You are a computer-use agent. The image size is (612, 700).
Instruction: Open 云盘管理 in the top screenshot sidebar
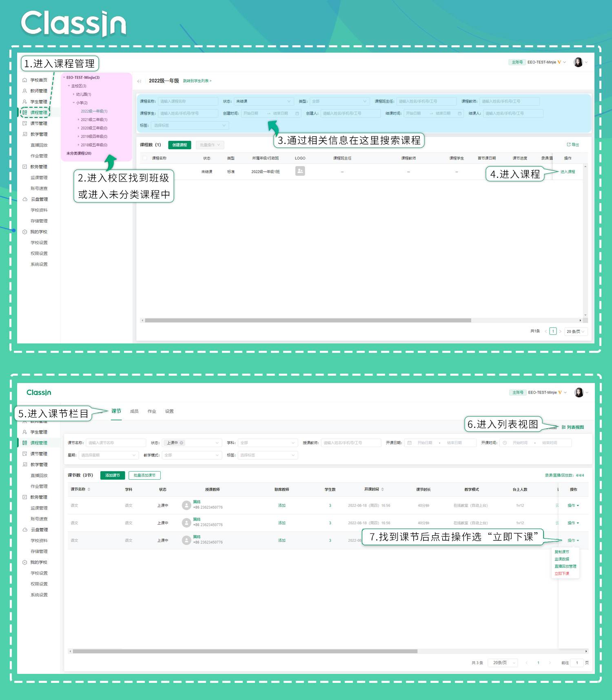click(x=35, y=199)
